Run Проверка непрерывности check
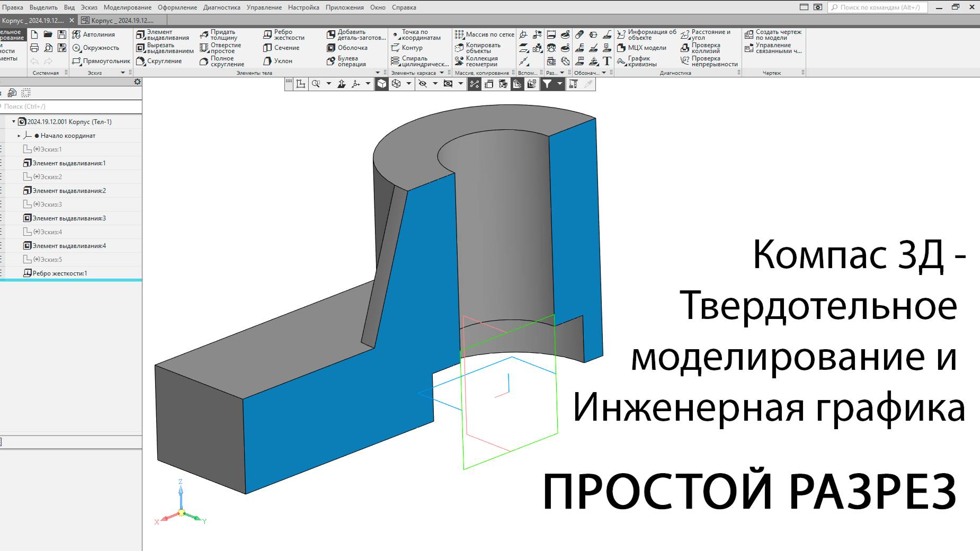This screenshot has width=980, height=551. click(x=709, y=61)
